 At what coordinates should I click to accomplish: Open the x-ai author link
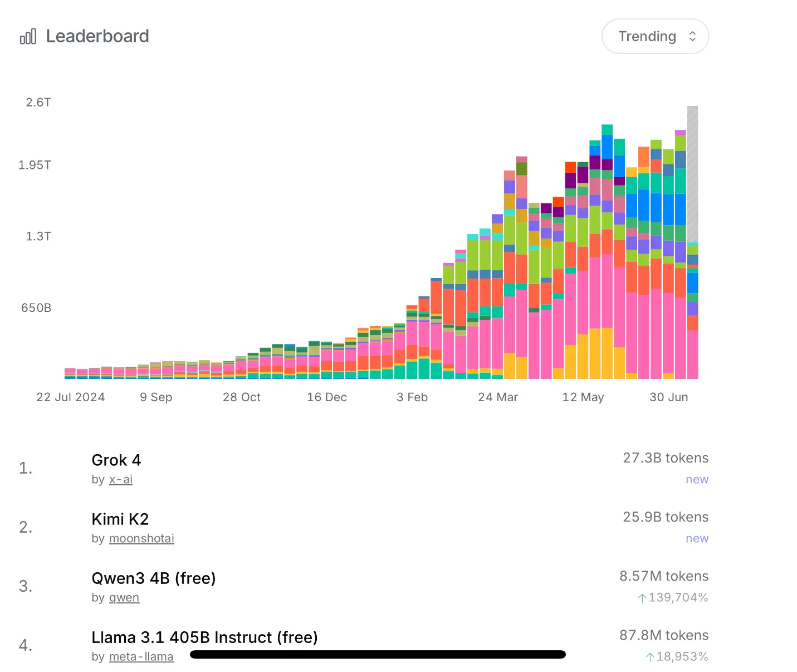[x=121, y=479]
